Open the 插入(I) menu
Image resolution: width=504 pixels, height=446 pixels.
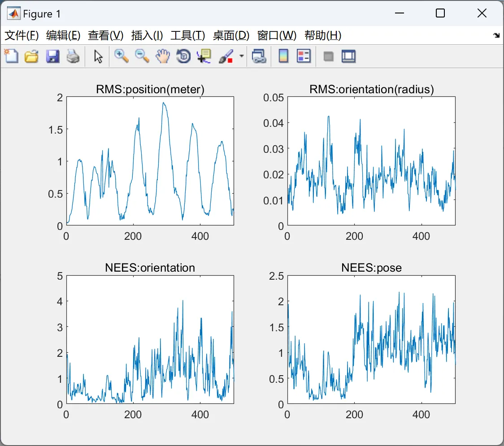point(147,35)
